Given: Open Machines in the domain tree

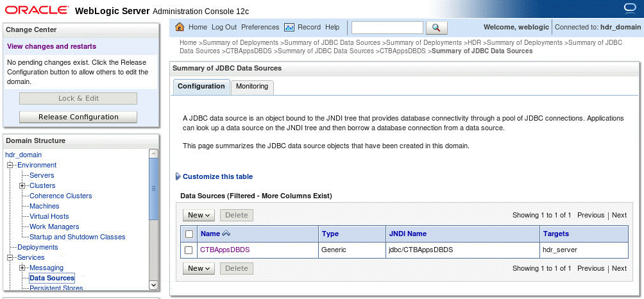Looking at the screenshot, I should 44,206.
